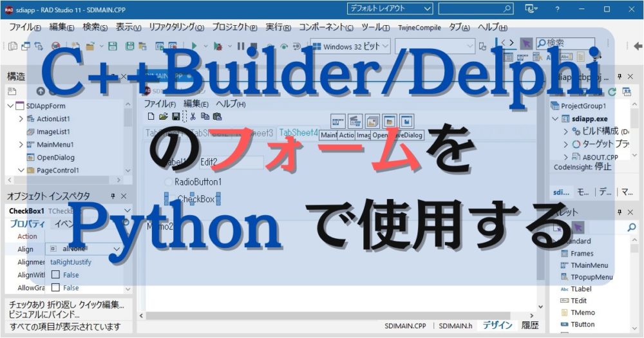Open the 編集 menu in the main menu bar
This screenshot has width=644, height=338.
(x=62, y=28)
